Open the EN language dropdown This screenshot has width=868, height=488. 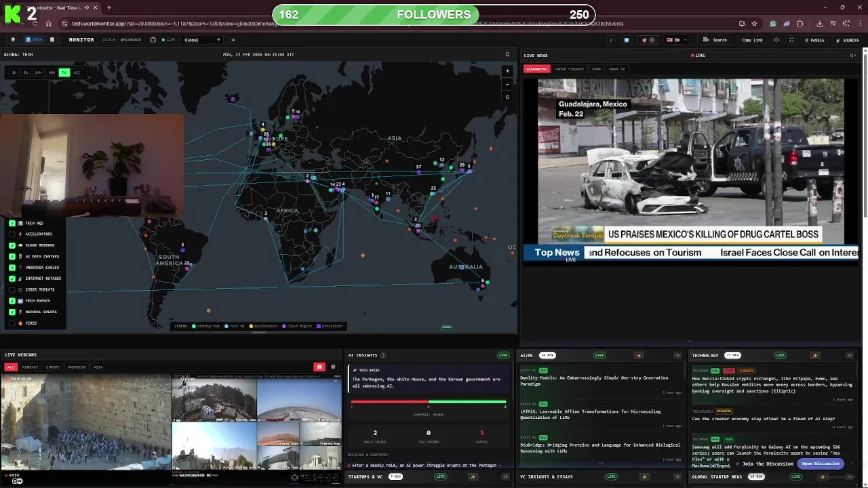click(677, 40)
